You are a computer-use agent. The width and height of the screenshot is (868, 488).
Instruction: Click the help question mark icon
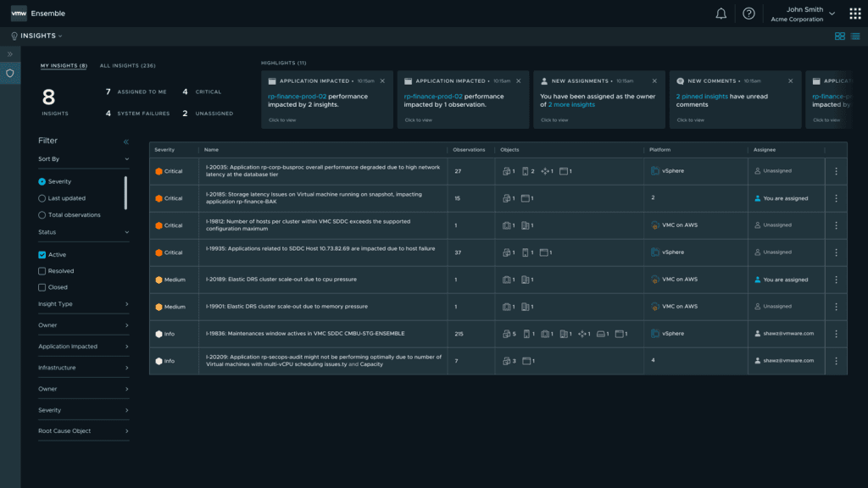(x=748, y=14)
